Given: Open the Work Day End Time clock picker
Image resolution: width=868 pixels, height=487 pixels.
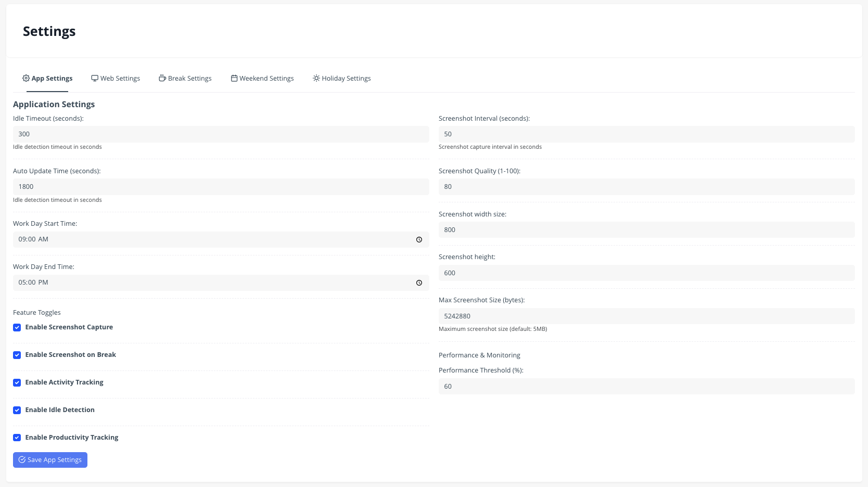Looking at the screenshot, I should pos(419,283).
